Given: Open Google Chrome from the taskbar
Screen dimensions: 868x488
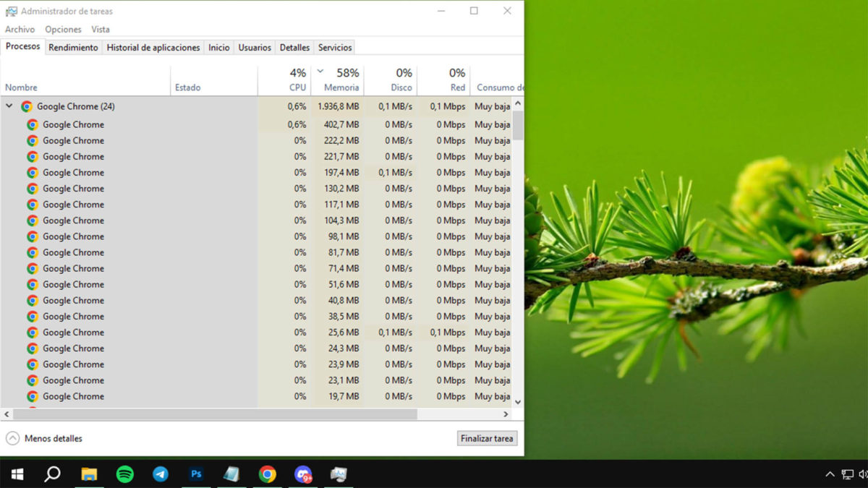Looking at the screenshot, I should pos(268,474).
